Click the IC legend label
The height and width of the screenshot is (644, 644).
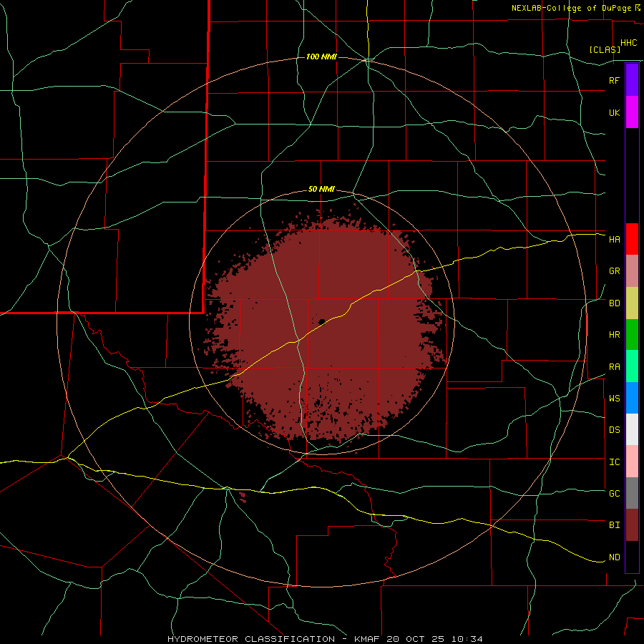pyautogui.click(x=614, y=462)
